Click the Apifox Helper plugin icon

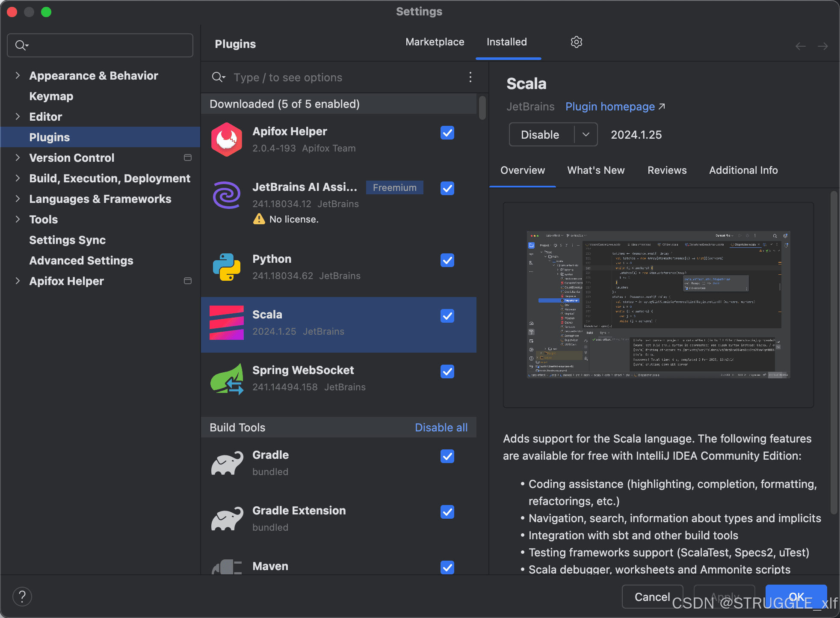(x=227, y=140)
